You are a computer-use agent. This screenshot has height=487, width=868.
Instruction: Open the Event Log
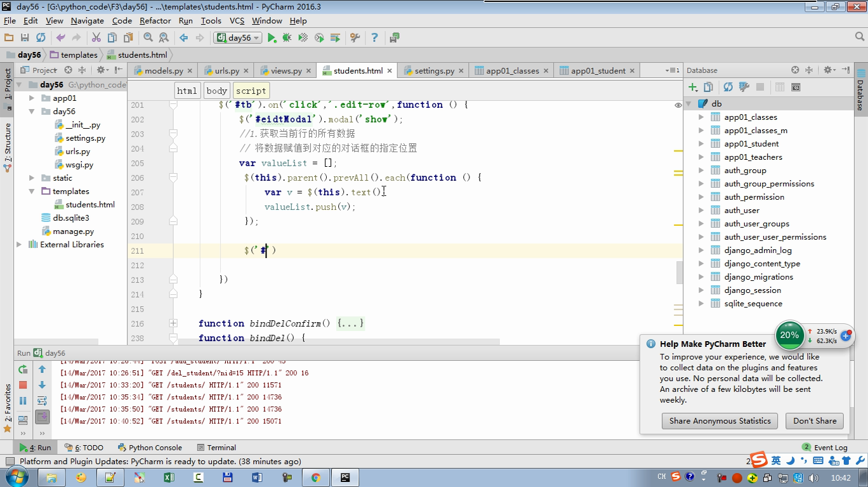pos(825,448)
